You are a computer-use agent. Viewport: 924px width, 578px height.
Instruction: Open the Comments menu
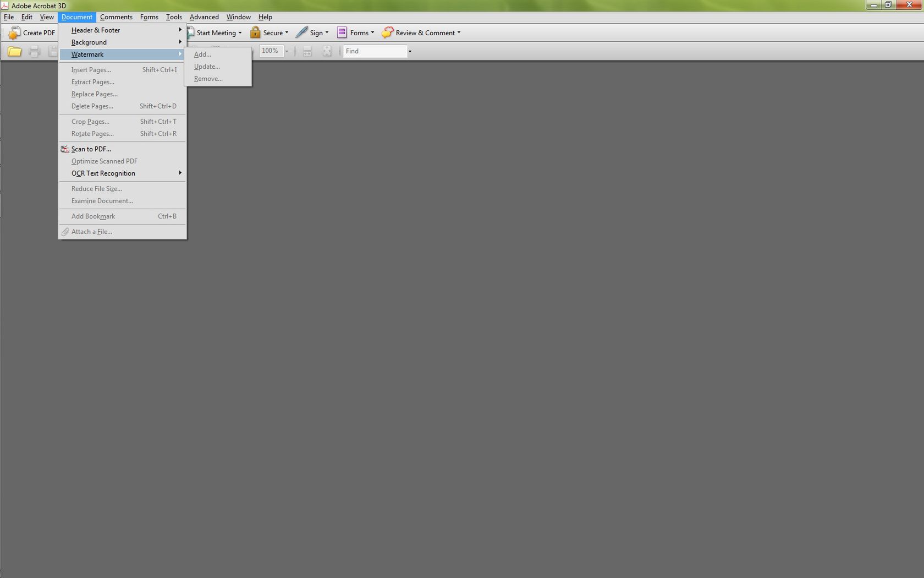pyautogui.click(x=116, y=17)
